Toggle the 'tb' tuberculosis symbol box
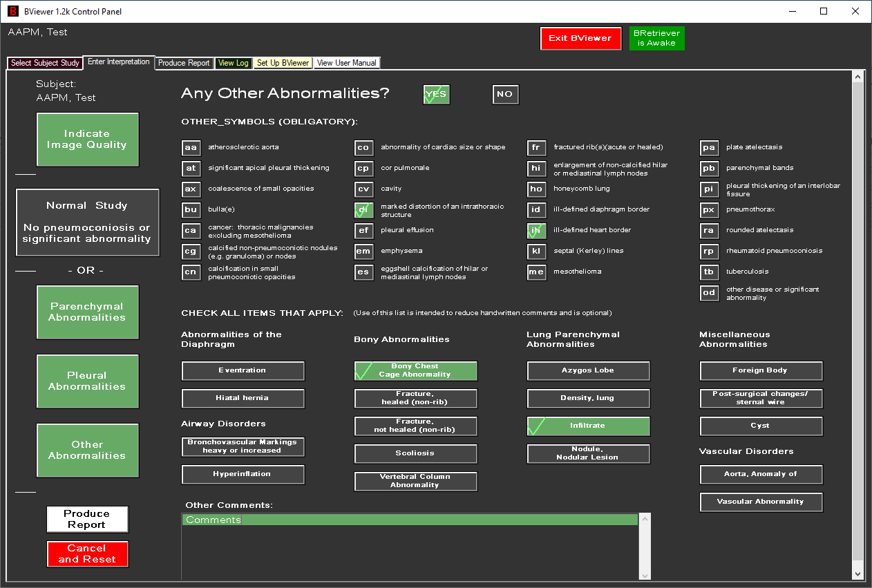The height and width of the screenshot is (588, 872). point(709,272)
